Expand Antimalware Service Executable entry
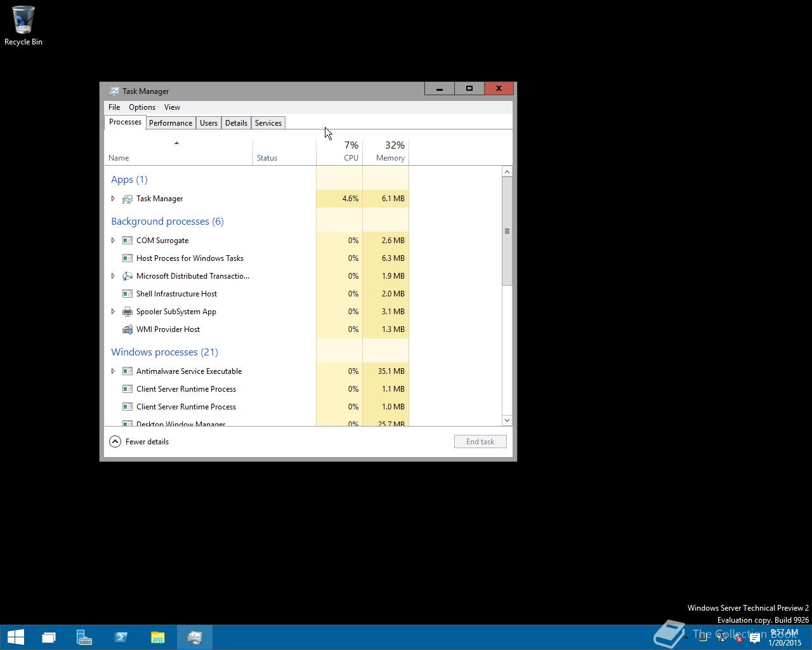This screenshot has height=650, width=812. point(113,371)
